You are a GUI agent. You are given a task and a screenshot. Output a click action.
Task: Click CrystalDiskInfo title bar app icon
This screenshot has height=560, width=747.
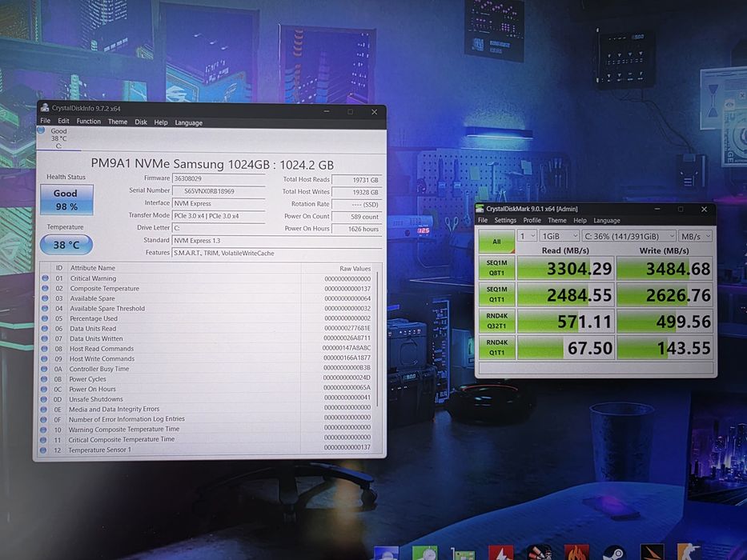pos(45,108)
